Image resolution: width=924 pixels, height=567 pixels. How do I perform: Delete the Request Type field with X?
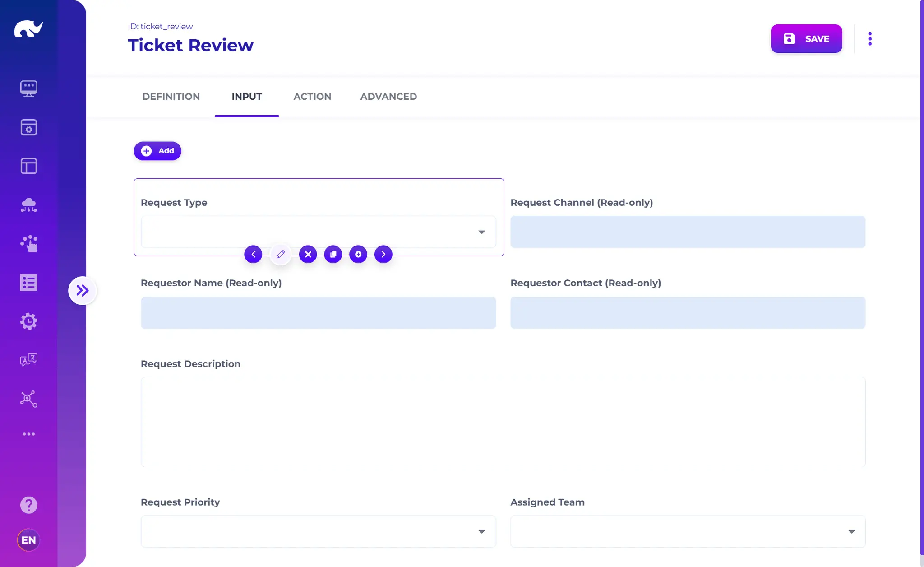pos(308,254)
